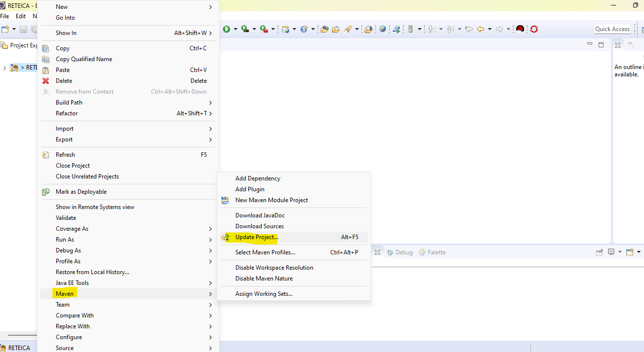Select Update Project... from Maven submenu
This screenshot has height=352, width=644.
(x=257, y=237)
